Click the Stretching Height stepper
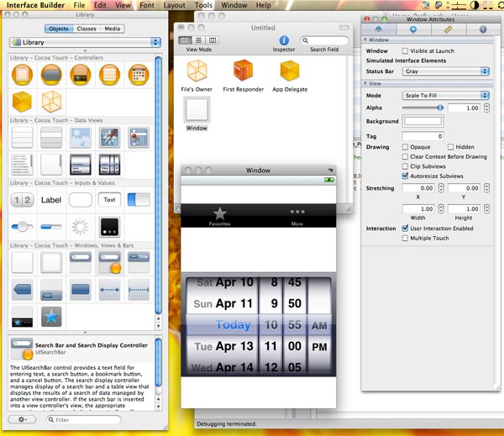Screen dimensions: 504x436 (486, 208)
